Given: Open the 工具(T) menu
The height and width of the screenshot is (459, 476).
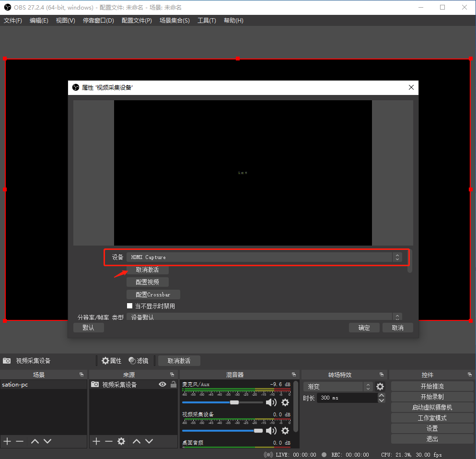Looking at the screenshot, I should click(x=207, y=21).
